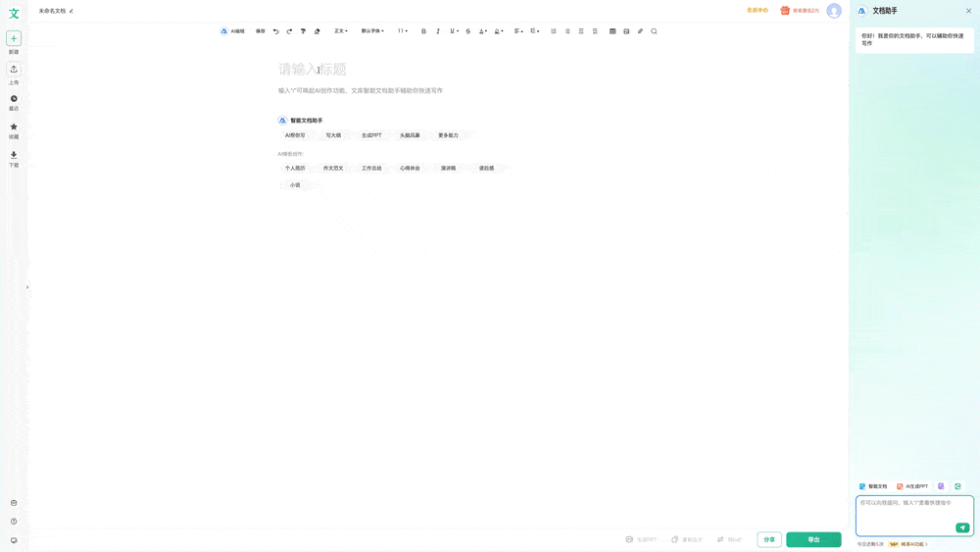The image size is (980, 552).
Task: Open the 正文 paragraph style dropdown
Action: click(x=341, y=31)
